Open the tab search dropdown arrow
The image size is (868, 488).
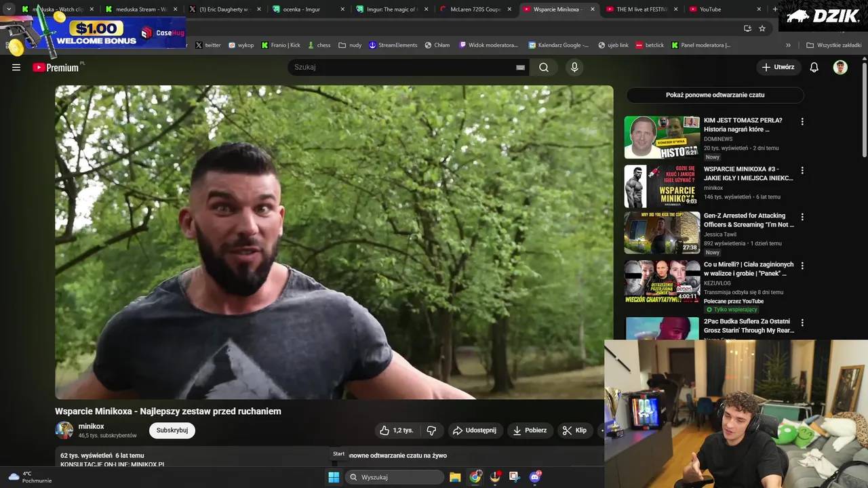[x=9, y=9]
